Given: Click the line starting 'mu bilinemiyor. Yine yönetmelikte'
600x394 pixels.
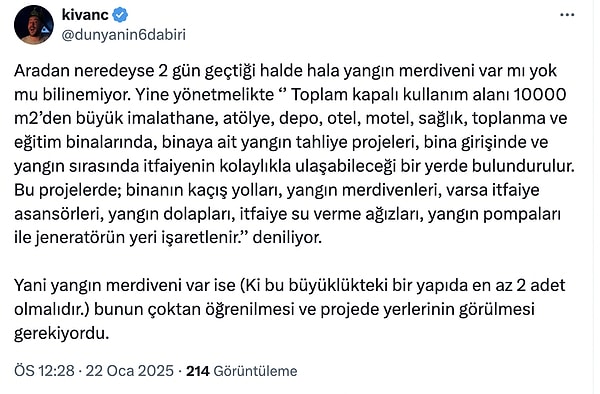Looking at the screenshot, I should tap(290, 95).
